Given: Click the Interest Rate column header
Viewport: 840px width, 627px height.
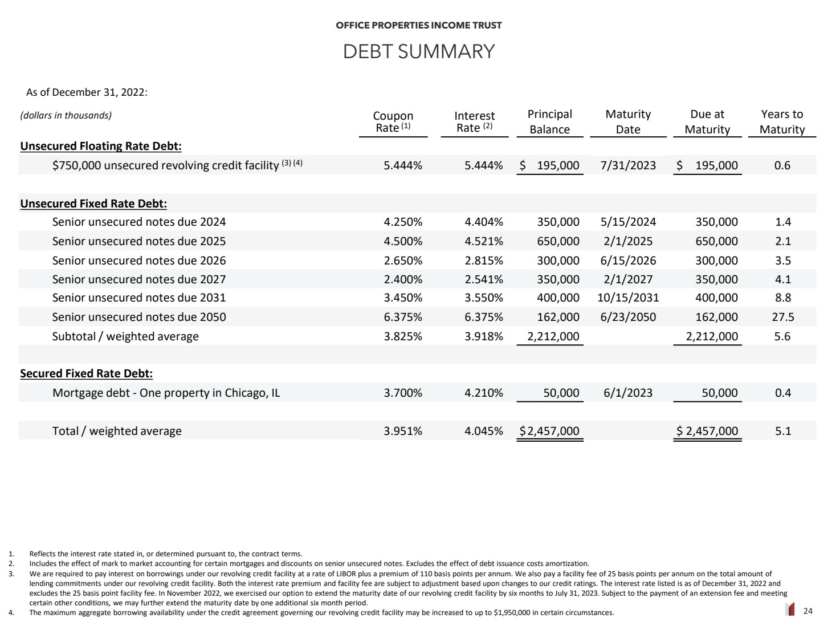Looking at the screenshot, I should coord(475,122).
